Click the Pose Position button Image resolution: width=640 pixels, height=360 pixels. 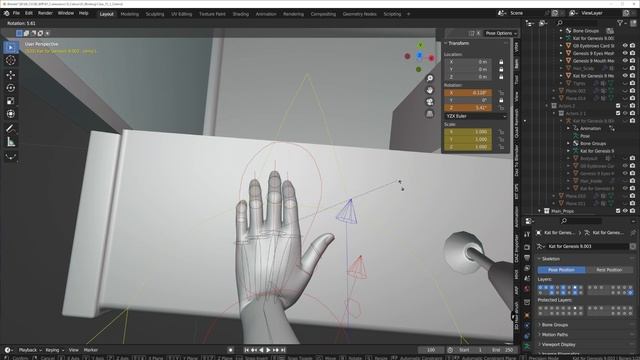[x=561, y=270]
